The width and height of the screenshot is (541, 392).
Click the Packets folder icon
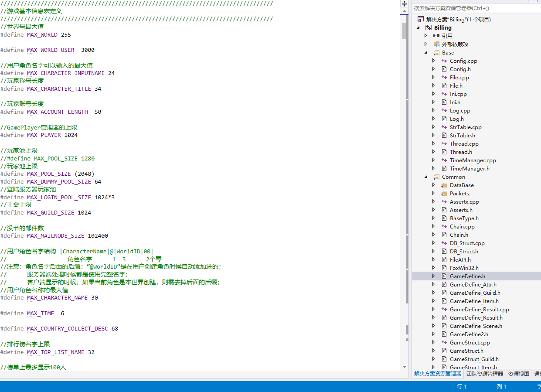[x=444, y=194]
